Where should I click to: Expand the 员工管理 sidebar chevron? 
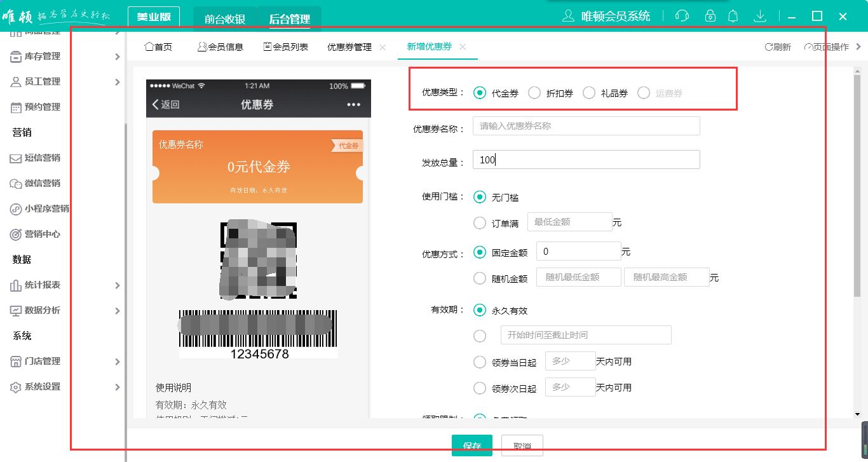[x=118, y=82]
